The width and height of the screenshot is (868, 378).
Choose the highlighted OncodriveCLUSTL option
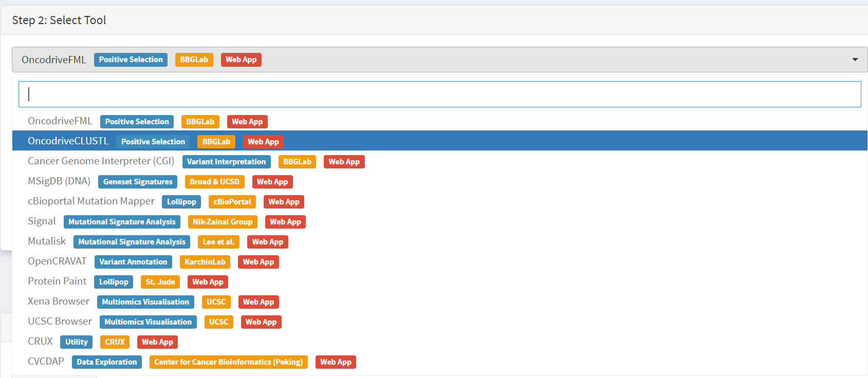(440, 141)
